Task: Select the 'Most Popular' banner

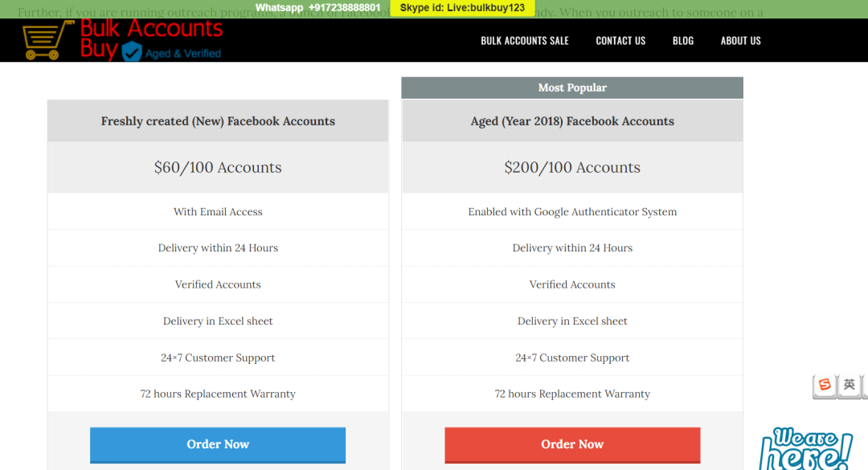Action: 572,88
